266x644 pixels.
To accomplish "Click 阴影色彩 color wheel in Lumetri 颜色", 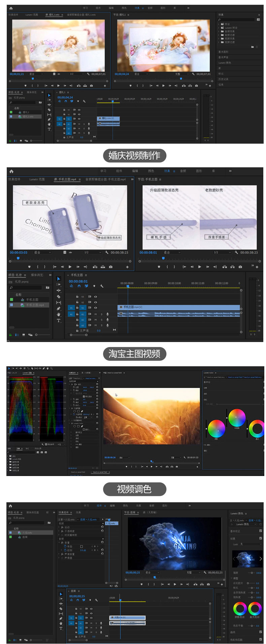I will tap(240, 609).
